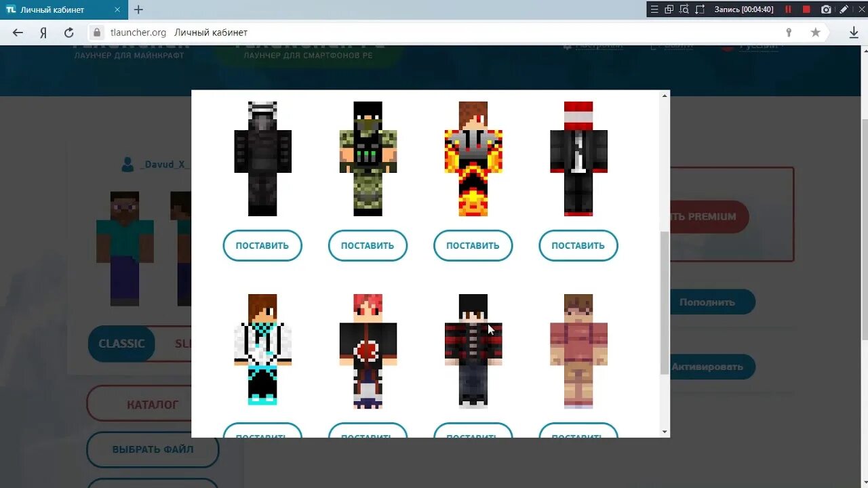This screenshot has width=868, height=488.
Task: Take a screenshot with camera icon
Action: click(825, 9)
